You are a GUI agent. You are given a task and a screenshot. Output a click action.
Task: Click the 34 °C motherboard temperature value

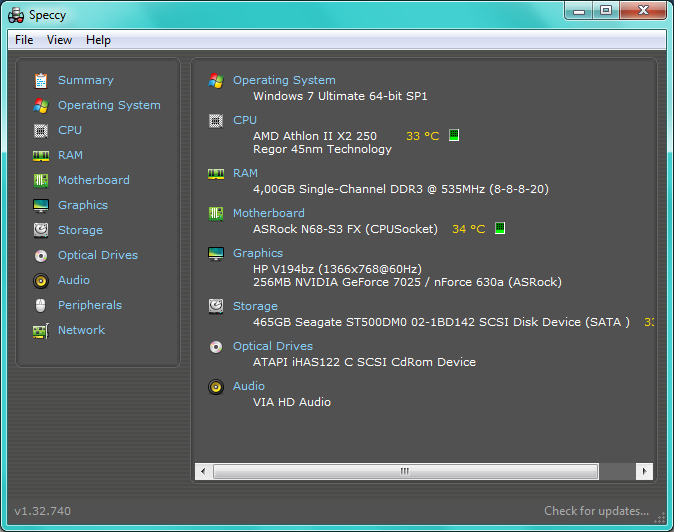[x=469, y=229]
